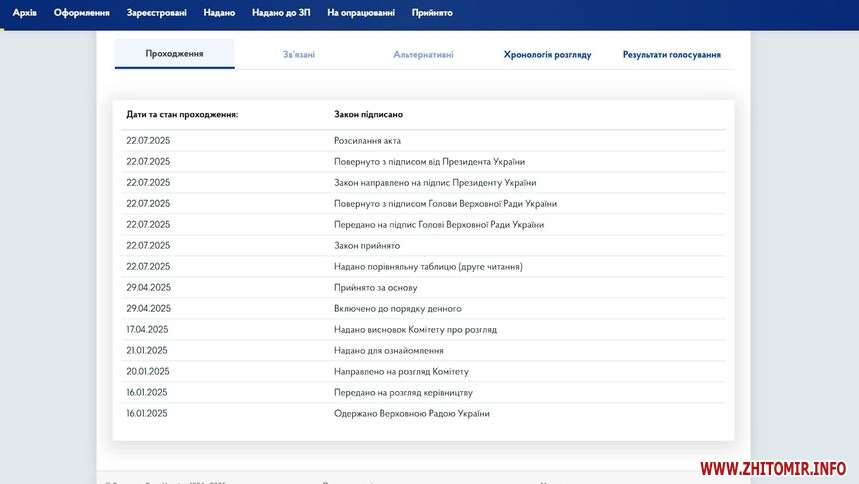Go to На опрацюванні section

coord(361,13)
